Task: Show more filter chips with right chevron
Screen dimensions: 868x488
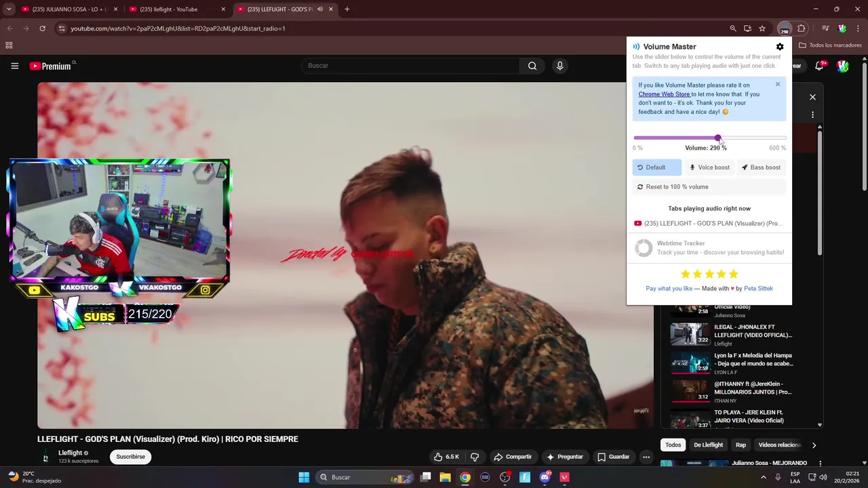Action: coord(814,445)
